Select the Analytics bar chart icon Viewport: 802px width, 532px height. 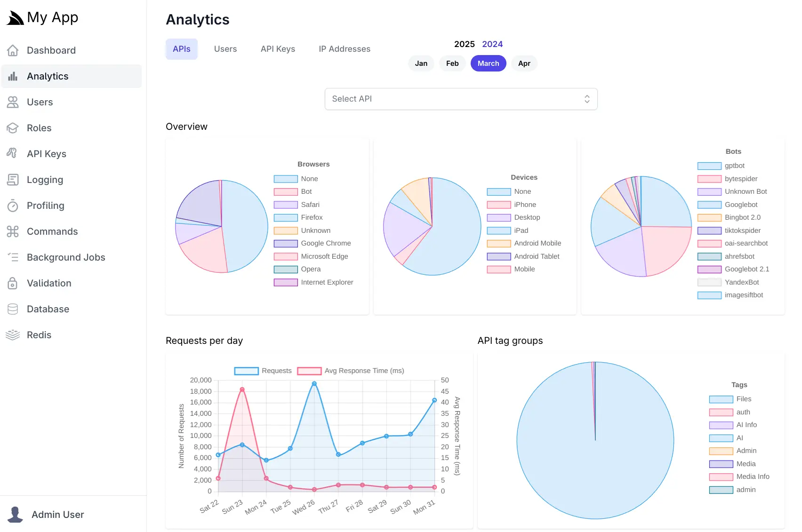pyautogui.click(x=13, y=76)
